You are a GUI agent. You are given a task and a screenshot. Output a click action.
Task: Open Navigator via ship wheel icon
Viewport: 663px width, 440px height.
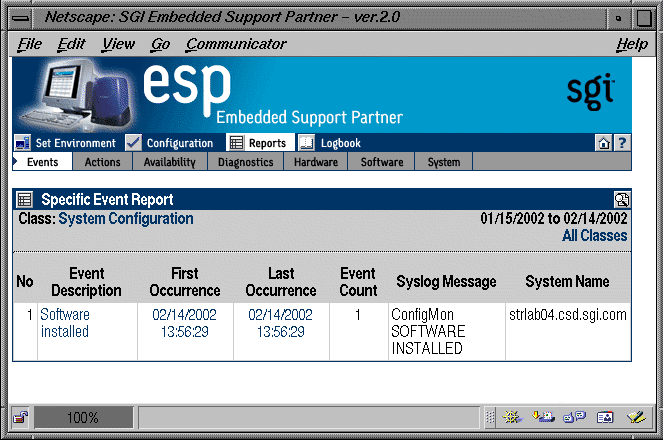512,418
